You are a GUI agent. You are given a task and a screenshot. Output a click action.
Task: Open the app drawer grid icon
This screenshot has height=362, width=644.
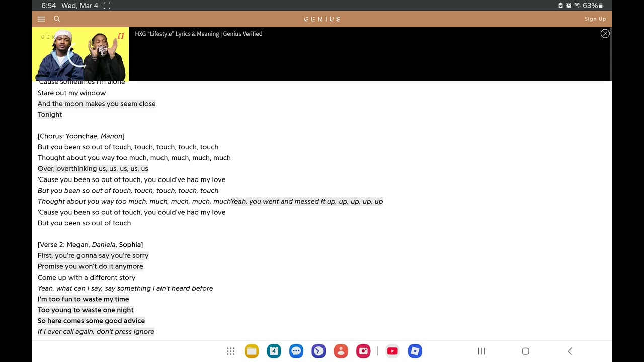231,351
